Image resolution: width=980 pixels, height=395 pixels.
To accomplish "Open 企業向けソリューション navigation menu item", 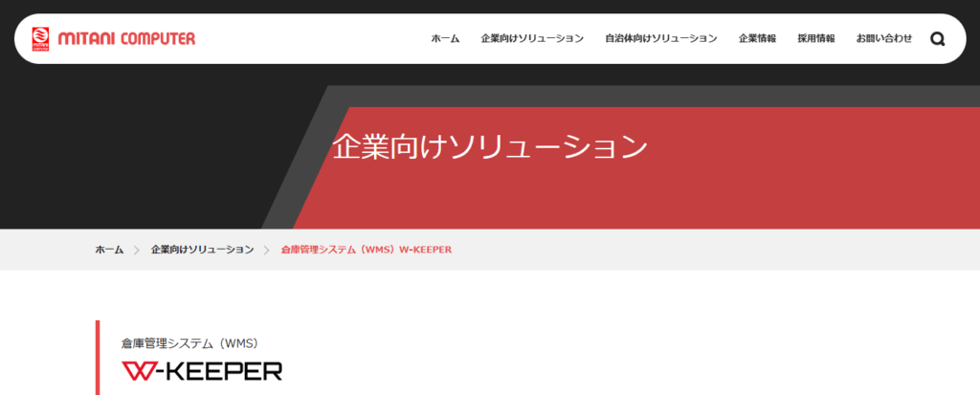I will pyautogui.click(x=532, y=39).
